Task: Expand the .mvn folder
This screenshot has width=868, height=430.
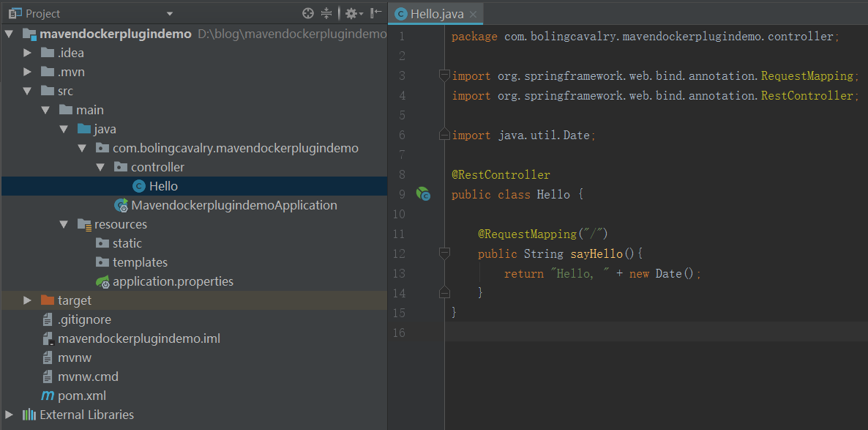Action: [x=26, y=72]
